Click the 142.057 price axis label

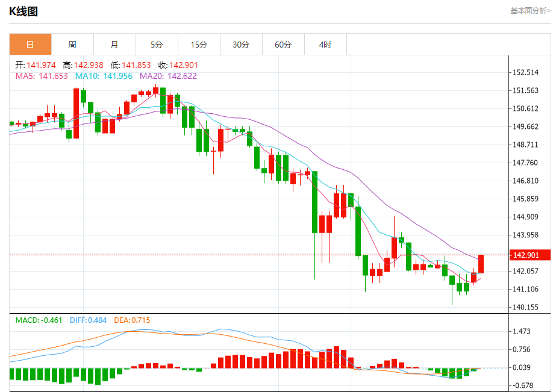point(525,271)
